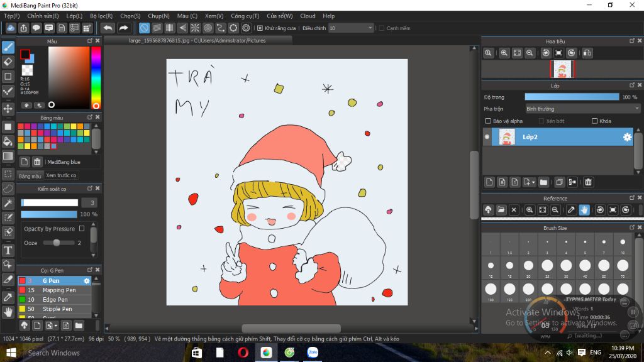The image size is (644, 362).
Task: Click brush size value field 3
Action: point(89,203)
